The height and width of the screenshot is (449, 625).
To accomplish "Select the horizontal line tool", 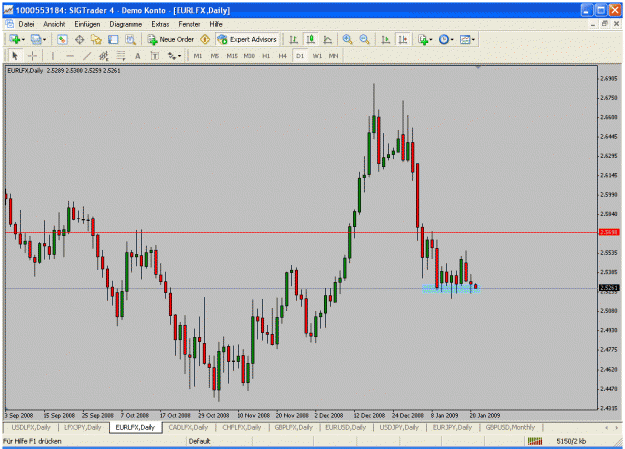I will tap(70, 56).
